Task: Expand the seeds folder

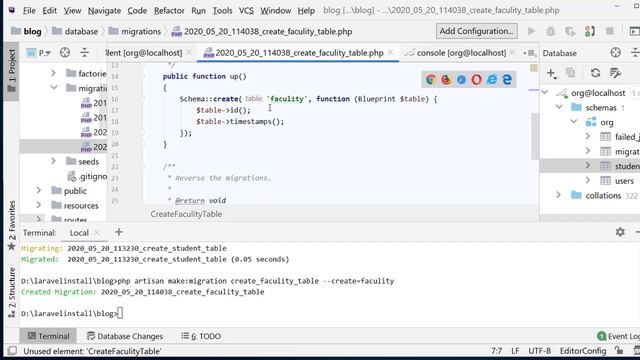Action: pyautogui.click(x=53, y=161)
